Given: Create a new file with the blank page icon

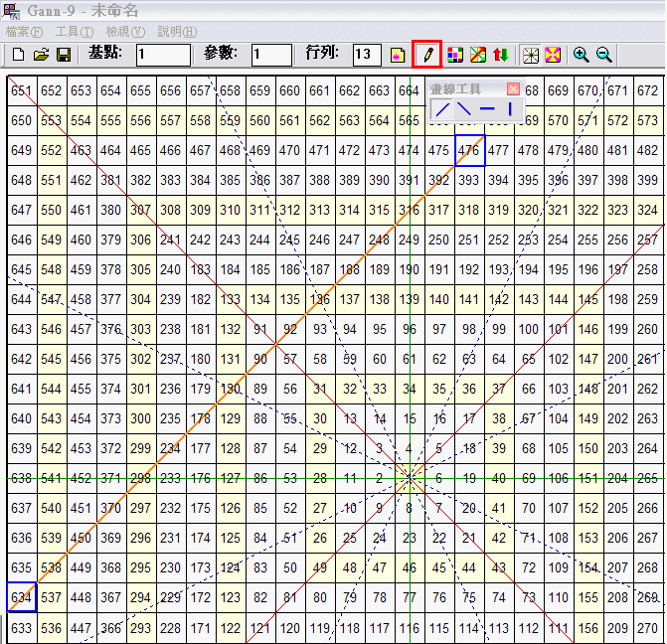Looking at the screenshot, I should (x=18, y=55).
